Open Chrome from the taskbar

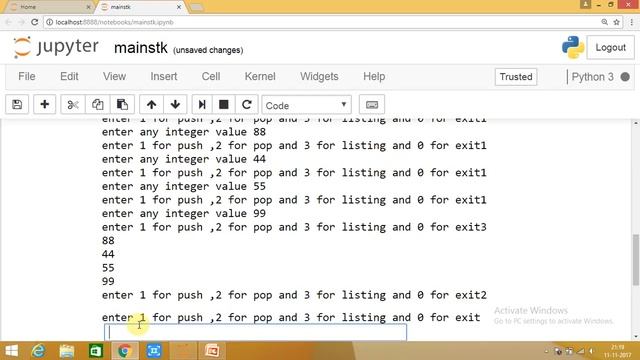[124, 351]
